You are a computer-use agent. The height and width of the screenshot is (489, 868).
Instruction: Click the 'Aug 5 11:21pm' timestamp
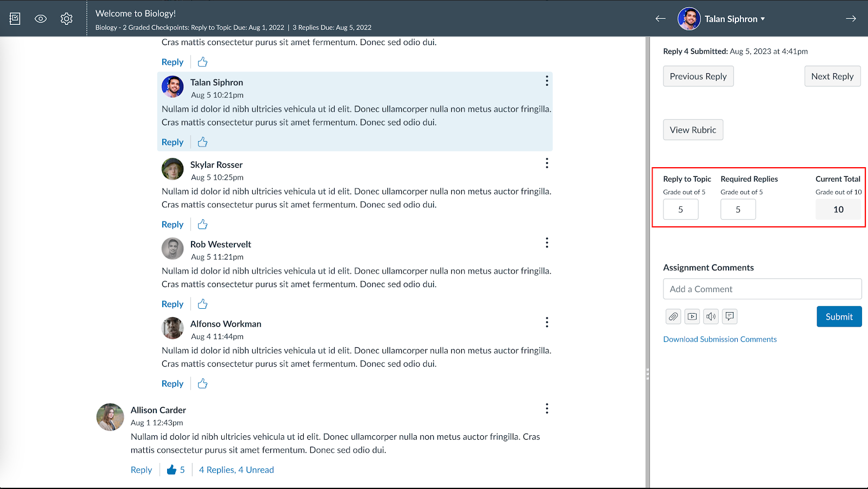click(x=217, y=257)
